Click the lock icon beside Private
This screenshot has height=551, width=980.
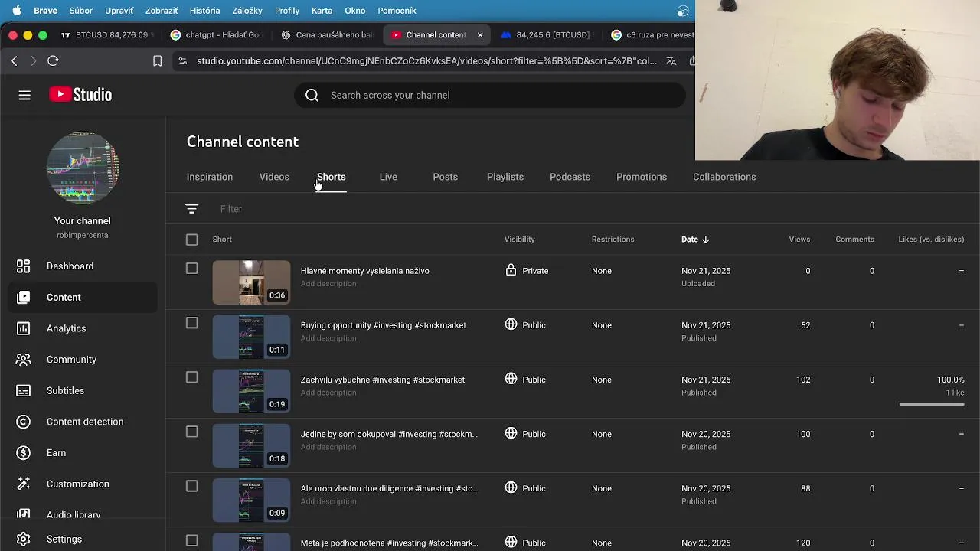(x=511, y=270)
